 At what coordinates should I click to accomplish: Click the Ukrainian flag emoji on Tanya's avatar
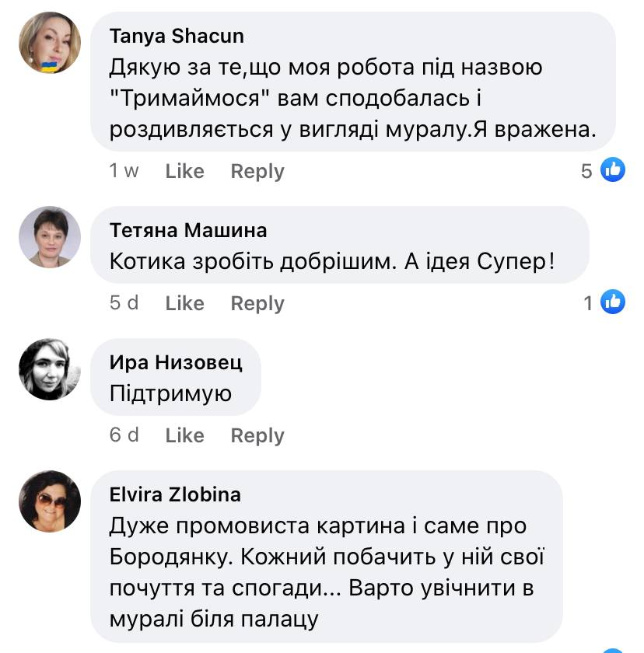[x=49, y=66]
